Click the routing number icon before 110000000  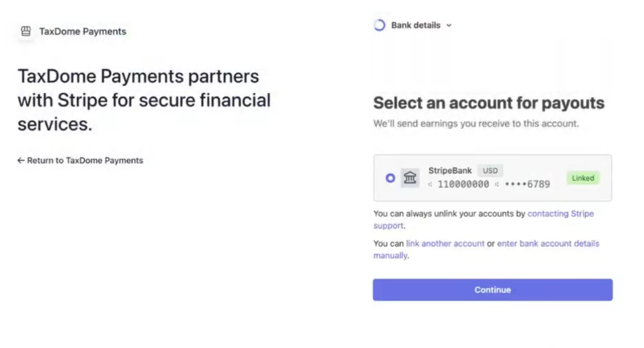click(430, 184)
